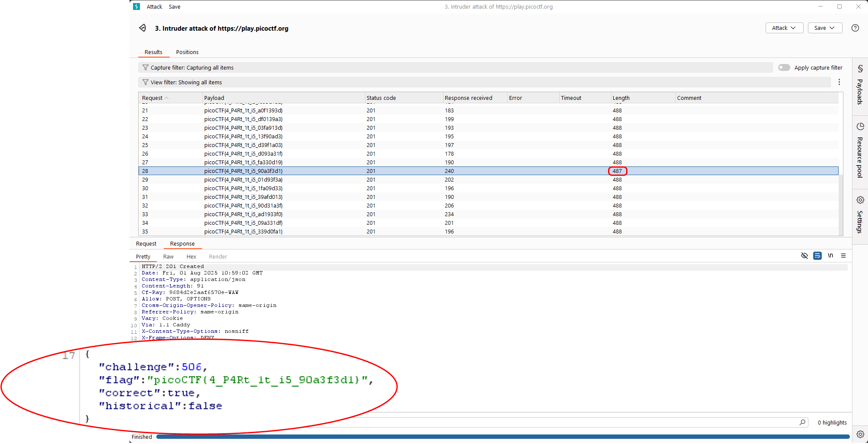Open the response viewer options menu icon
868x444 pixels.
point(843,256)
